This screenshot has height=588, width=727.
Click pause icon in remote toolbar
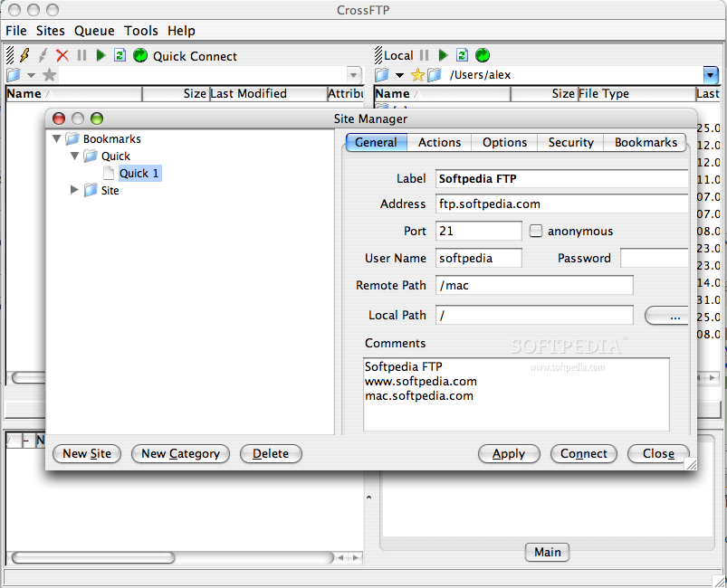coord(82,55)
